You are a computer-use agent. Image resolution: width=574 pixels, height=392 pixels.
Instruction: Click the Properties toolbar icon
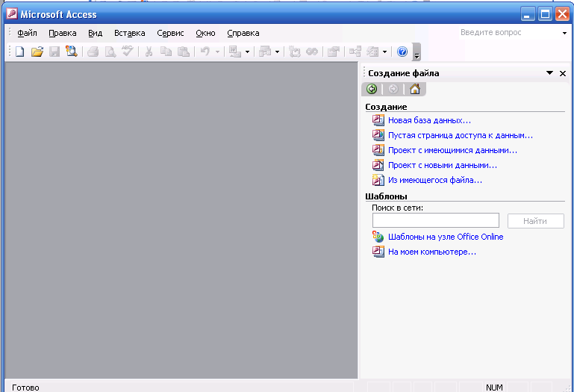tap(333, 52)
